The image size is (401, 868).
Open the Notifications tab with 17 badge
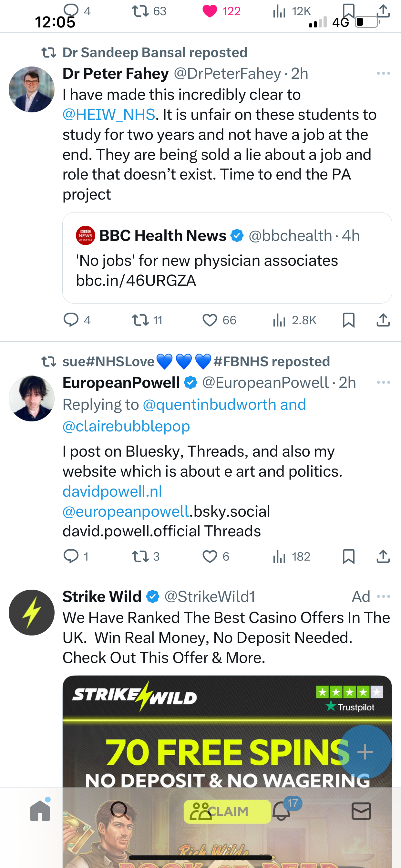[281, 811]
